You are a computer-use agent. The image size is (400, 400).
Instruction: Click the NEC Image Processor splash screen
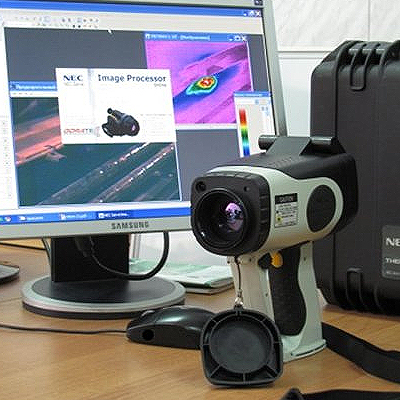tap(116, 106)
